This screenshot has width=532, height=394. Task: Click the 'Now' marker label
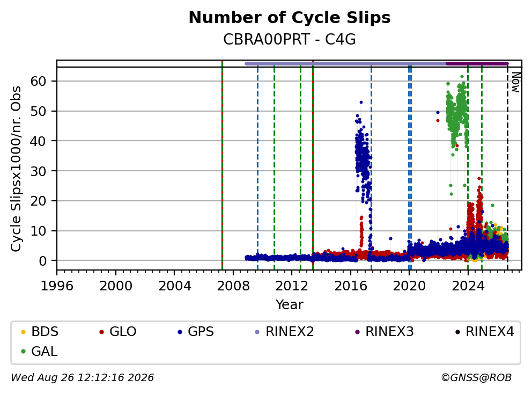click(x=515, y=82)
